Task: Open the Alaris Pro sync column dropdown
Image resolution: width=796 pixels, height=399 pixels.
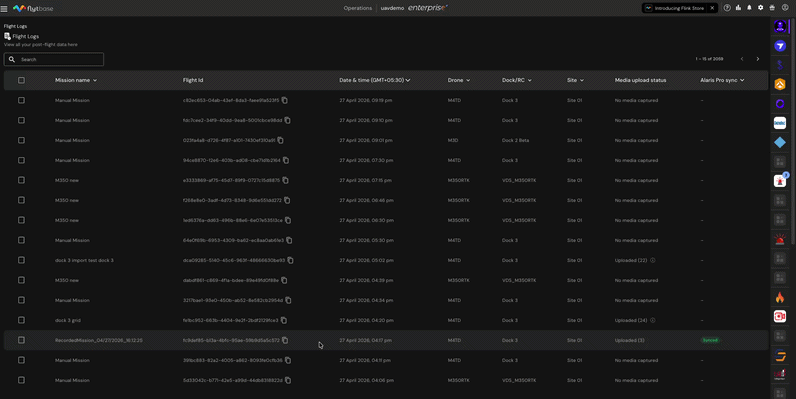Action: (x=742, y=80)
